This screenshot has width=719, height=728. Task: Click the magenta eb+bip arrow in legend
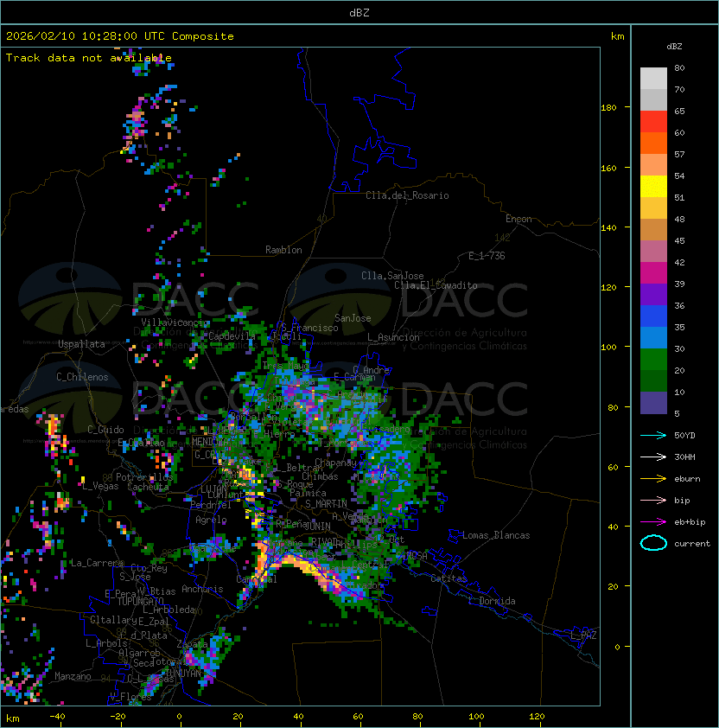[653, 522]
